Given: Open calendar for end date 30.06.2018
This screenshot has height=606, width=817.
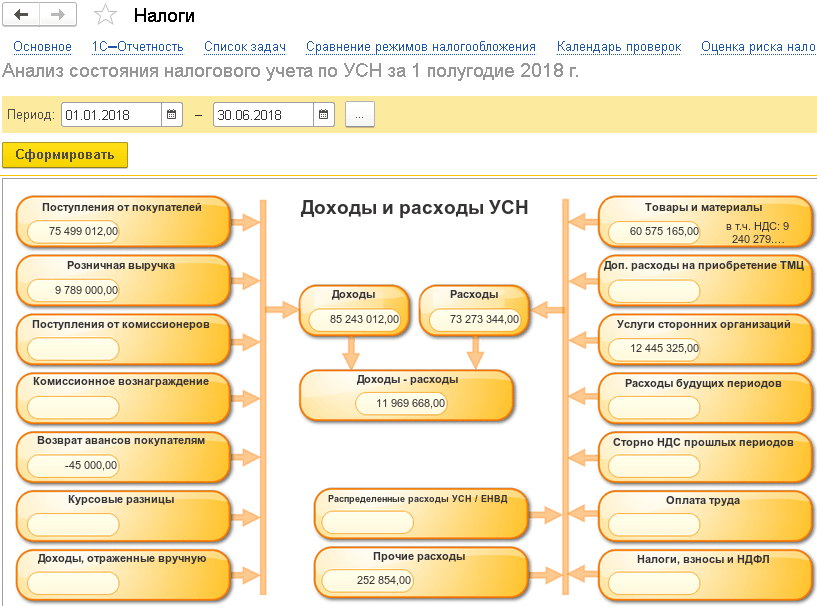Looking at the screenshot, I should click(324, 115).
